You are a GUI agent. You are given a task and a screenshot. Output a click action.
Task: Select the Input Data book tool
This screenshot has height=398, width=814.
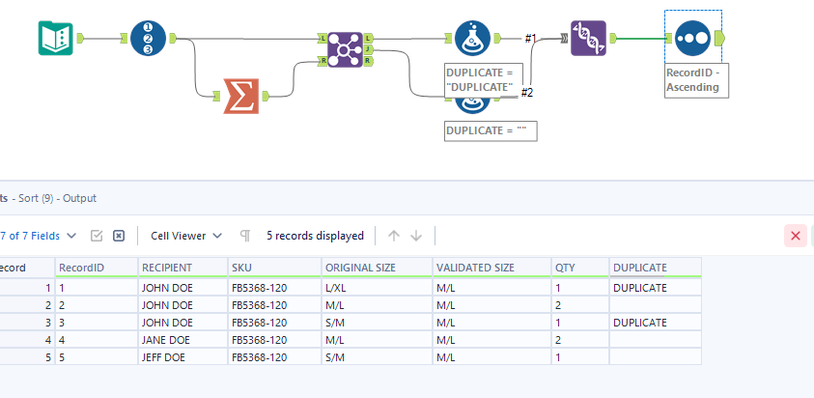coord(56,38)
